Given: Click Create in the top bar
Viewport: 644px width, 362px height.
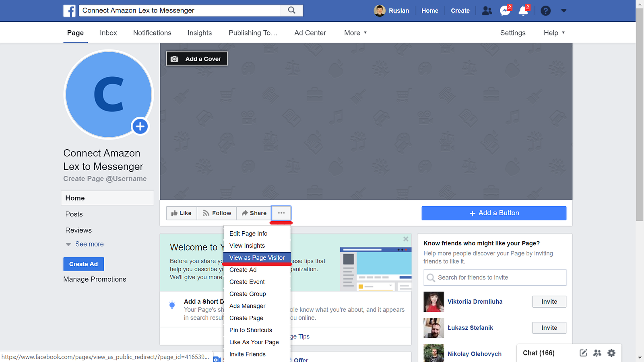Looking at the screenshot, I should point(460,11).
